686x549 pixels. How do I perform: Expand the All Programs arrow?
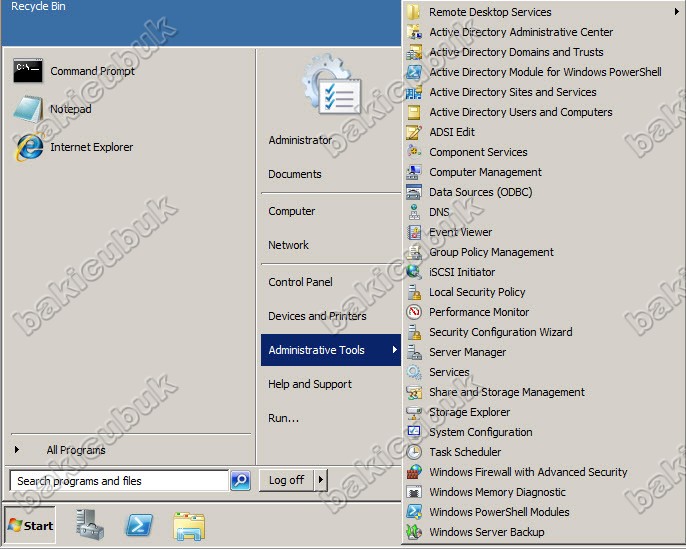coord(17,449)
